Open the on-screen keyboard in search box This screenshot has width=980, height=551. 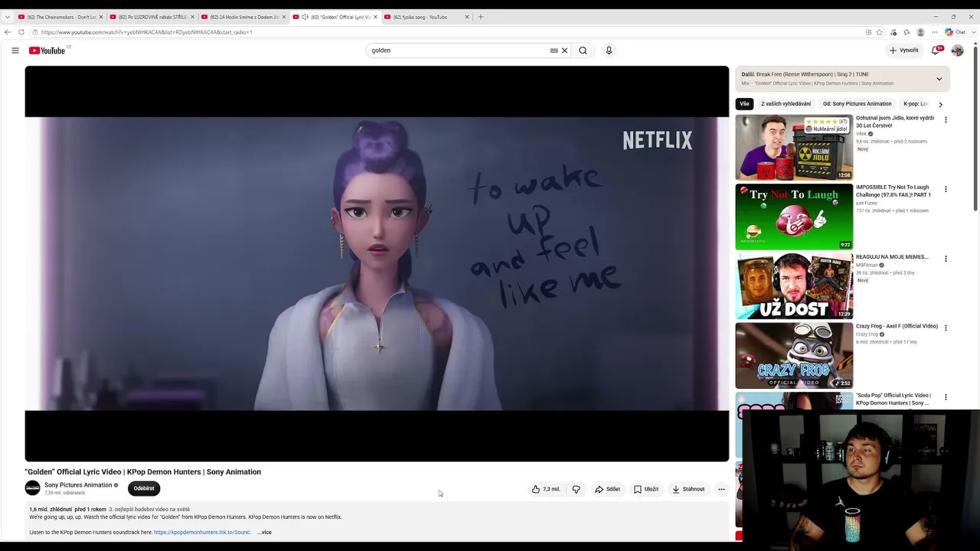554,51
